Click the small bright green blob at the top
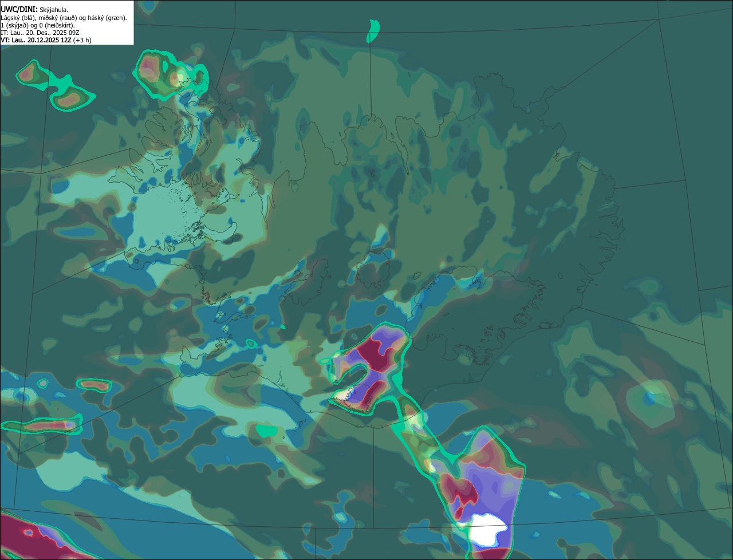Screen dimensions: 733x560 pos(373,31)
